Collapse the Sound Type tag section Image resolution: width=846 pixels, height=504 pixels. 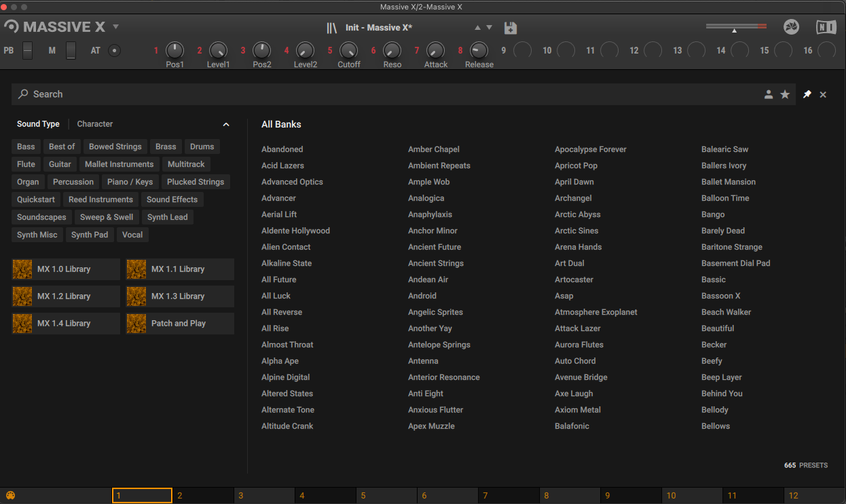click(226, 124)
